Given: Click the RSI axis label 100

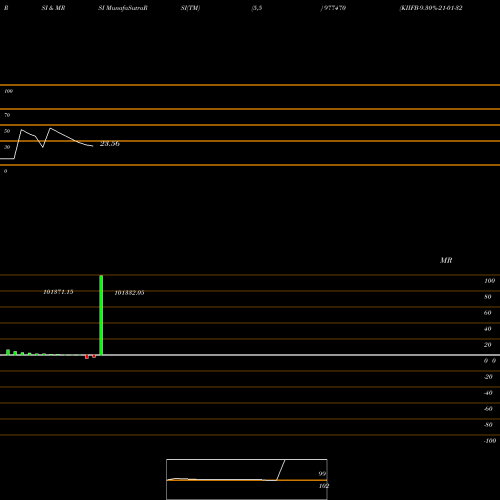Looking at the screenshot, I should pos(8,91).
